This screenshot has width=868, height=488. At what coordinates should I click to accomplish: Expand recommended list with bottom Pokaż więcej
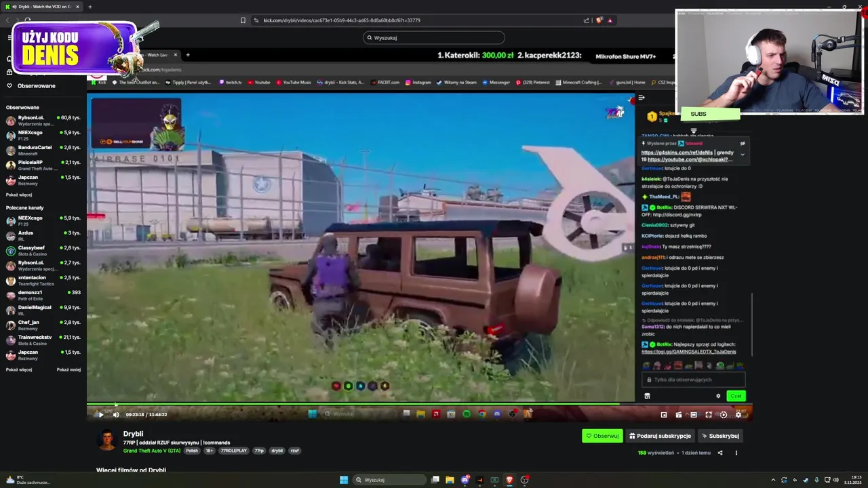[x=19, y=370]
